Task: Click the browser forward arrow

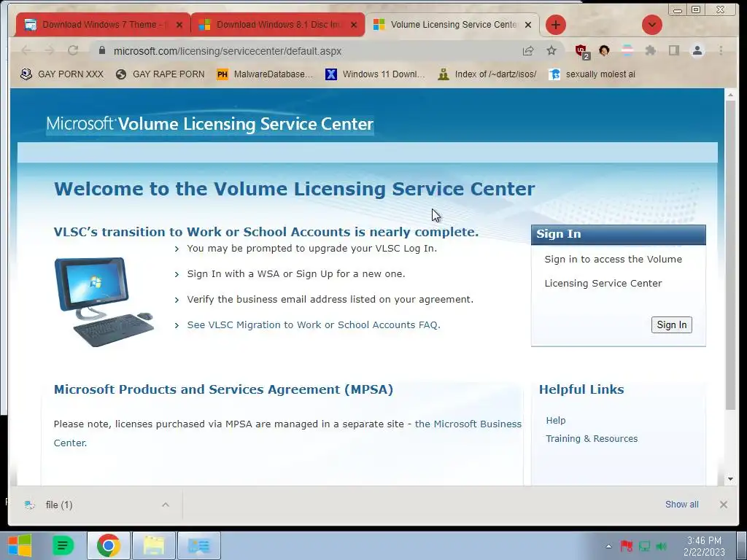Action: [50, 50]
